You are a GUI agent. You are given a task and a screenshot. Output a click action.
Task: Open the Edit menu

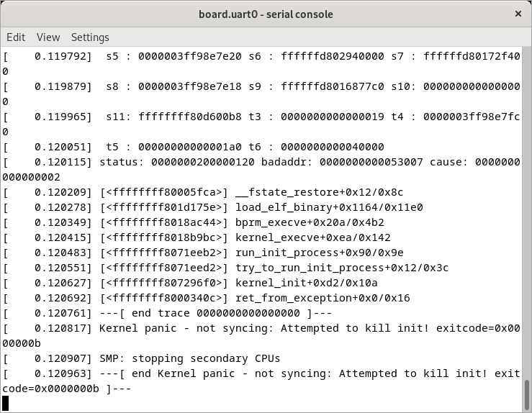(16, 37)
